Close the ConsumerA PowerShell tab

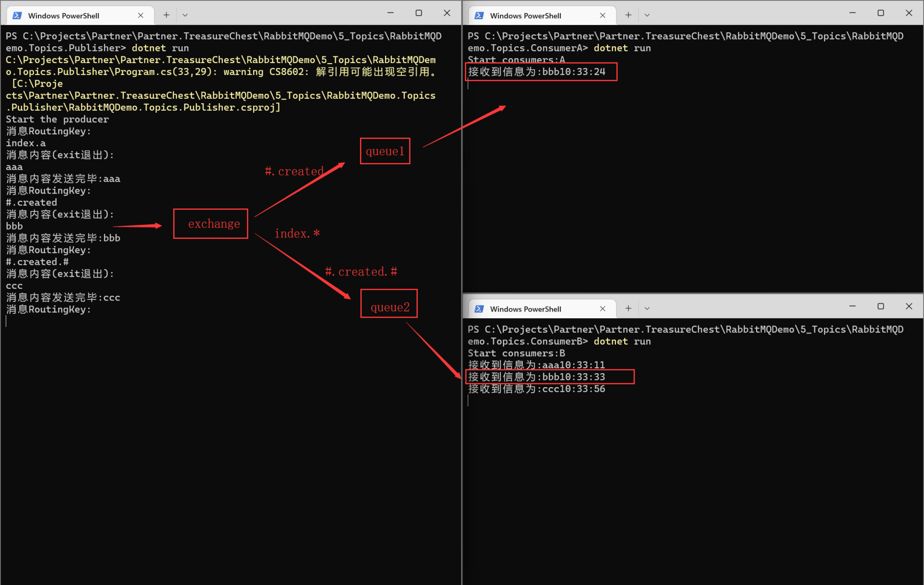tap(603, 15)
